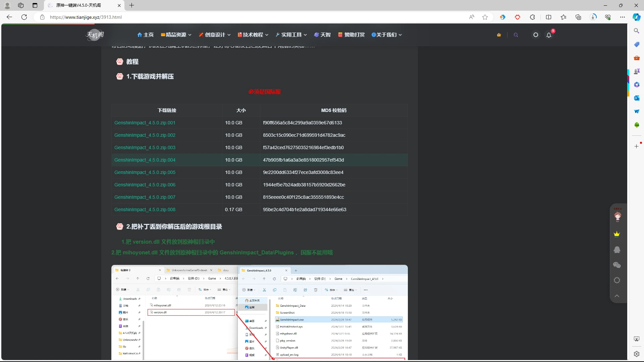
Task: Close the 原神一键端V4.5.0 tab
Action: [x=119, y=5]
